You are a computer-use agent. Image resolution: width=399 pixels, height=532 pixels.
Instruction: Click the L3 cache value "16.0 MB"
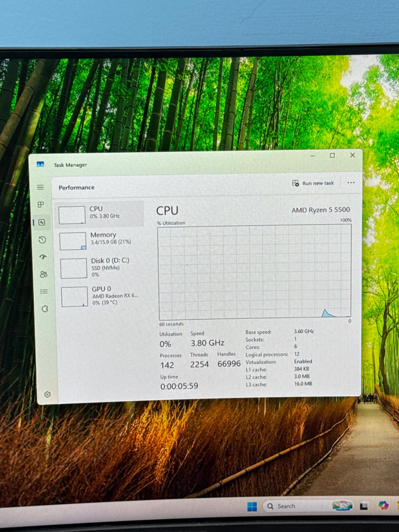pos(303,384)
